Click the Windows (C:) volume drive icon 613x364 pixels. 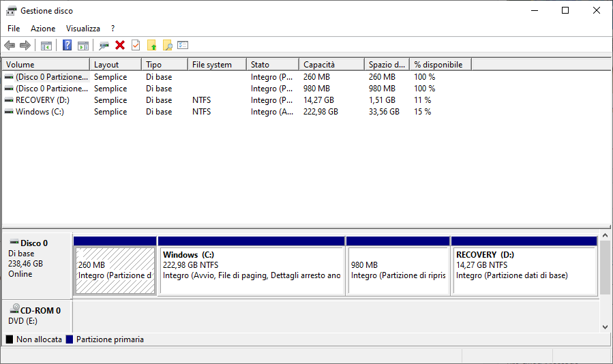[9, 112]
